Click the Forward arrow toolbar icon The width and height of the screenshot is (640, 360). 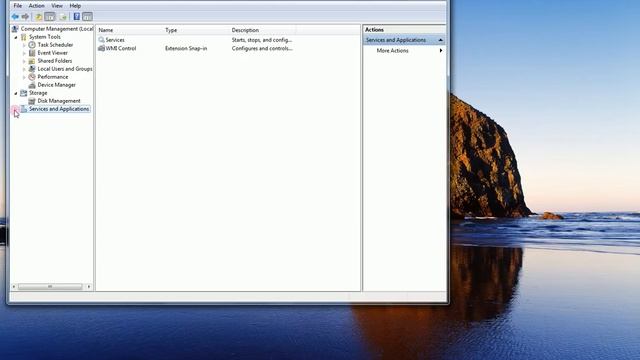tap(25, 16)
